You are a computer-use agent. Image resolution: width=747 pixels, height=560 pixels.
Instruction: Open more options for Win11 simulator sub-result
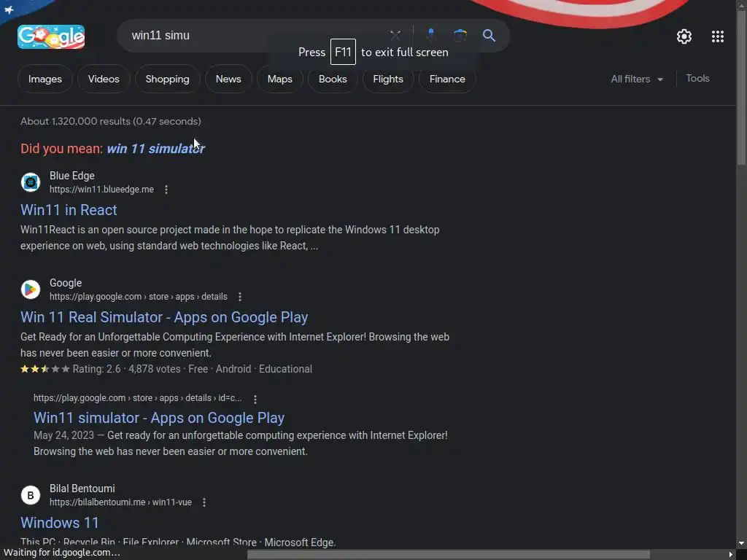[x=255, y=399]
